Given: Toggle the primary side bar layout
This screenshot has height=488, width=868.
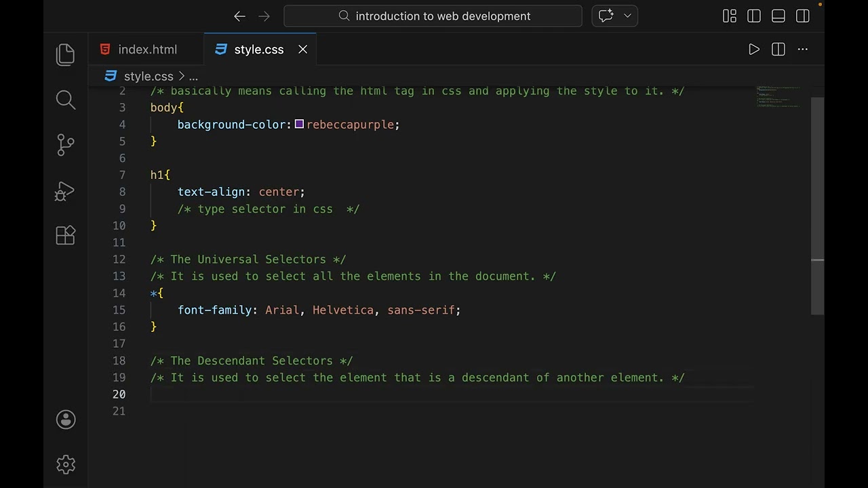Looking at the screenshot, I should point(753,16).
